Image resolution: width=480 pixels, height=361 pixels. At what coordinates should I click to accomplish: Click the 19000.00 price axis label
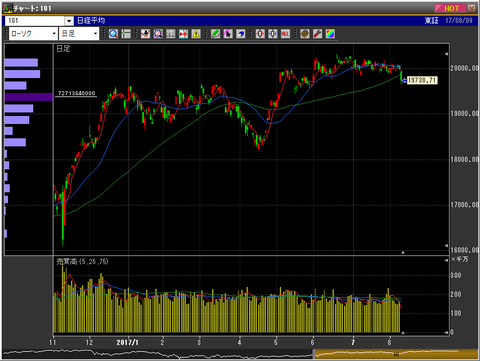coord(465,114)
